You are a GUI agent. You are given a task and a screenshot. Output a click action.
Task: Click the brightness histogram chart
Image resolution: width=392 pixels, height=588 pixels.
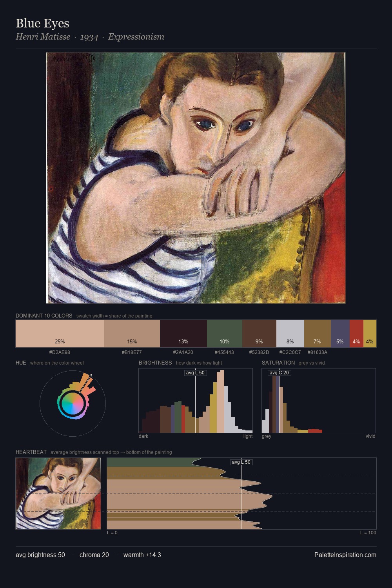[196, 401]
